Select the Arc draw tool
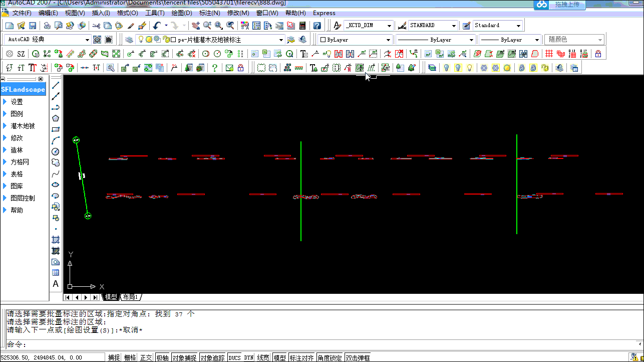The image size is (644, 362). pos(56,140)
